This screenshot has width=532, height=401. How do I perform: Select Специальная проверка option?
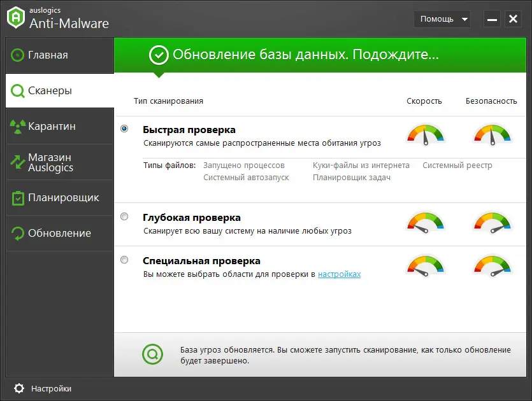pyautogui.click(x=125, y=260)
